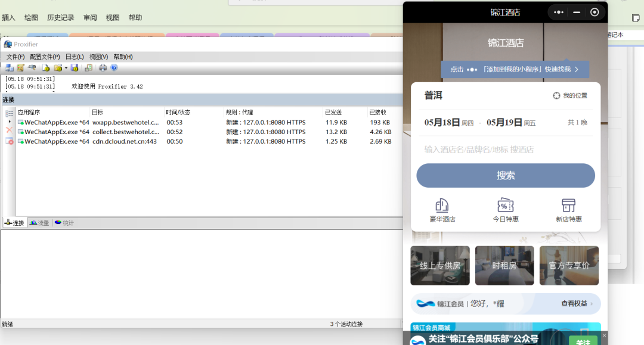644x345 pixels.
Task: Open 历史记录 menu in background app
Action: 61,18
